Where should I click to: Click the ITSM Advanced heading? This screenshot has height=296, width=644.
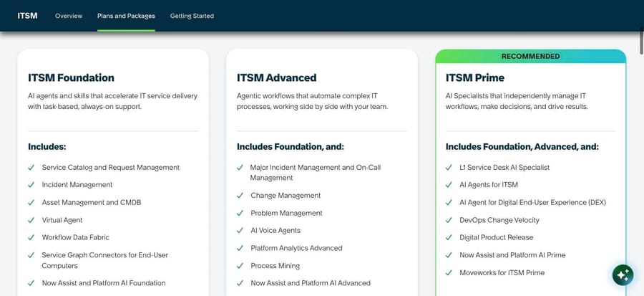276,77
